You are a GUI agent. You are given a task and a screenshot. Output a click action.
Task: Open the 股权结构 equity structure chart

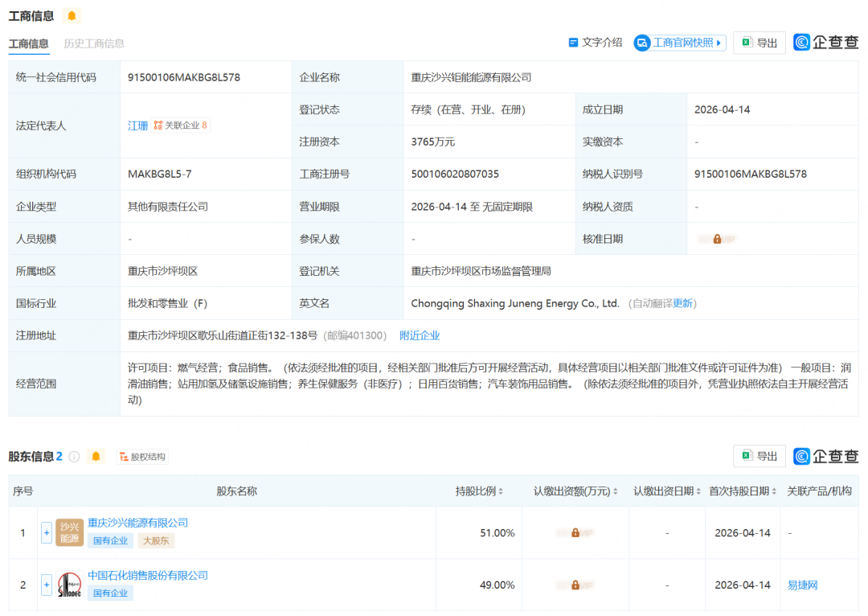(x=141, y=456)
